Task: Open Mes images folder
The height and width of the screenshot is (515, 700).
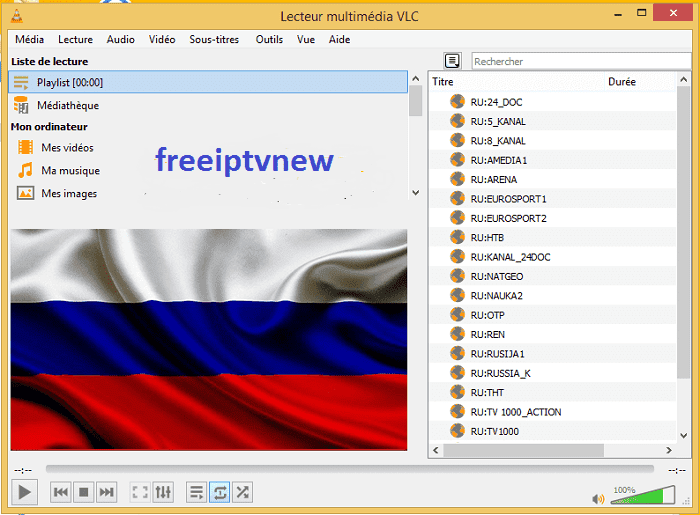Action: (69, 193)
